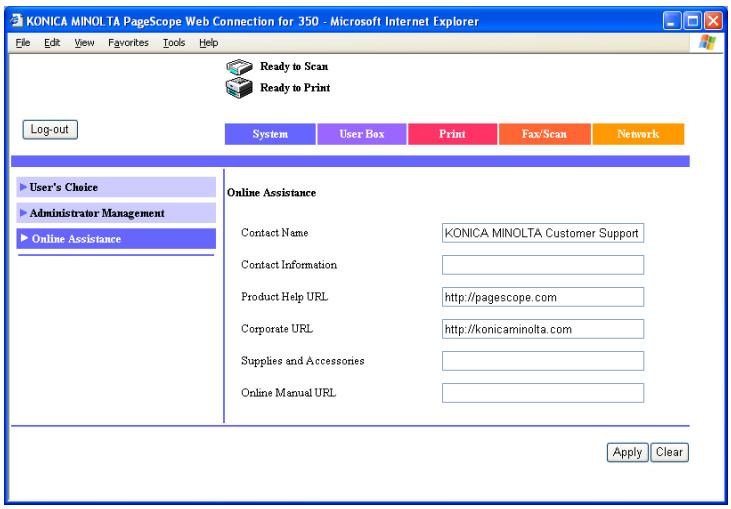Image resolution: width=731 pixels, height=509 pixels.
Task: Focus the Supplies and Accessories field
Action: (x=543, y=361)
